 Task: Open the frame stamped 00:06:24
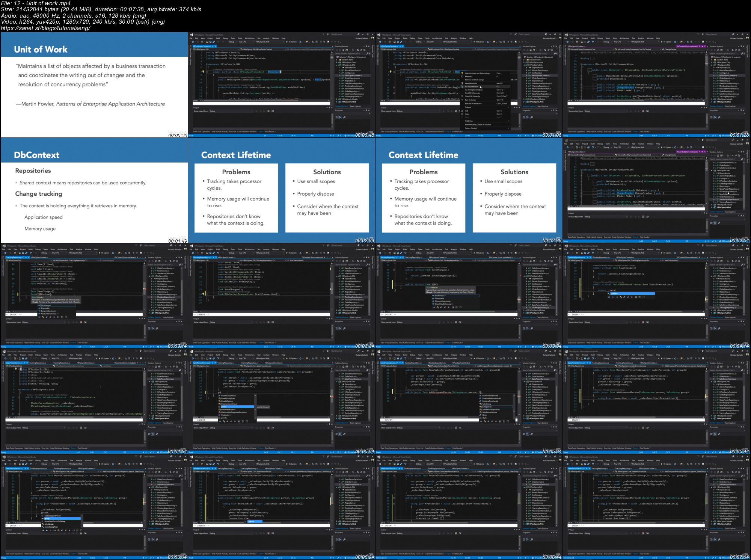[281, 507]
